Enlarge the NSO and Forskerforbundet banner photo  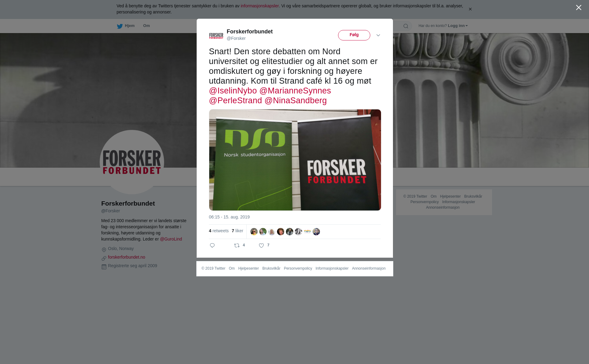pos(295,160)
